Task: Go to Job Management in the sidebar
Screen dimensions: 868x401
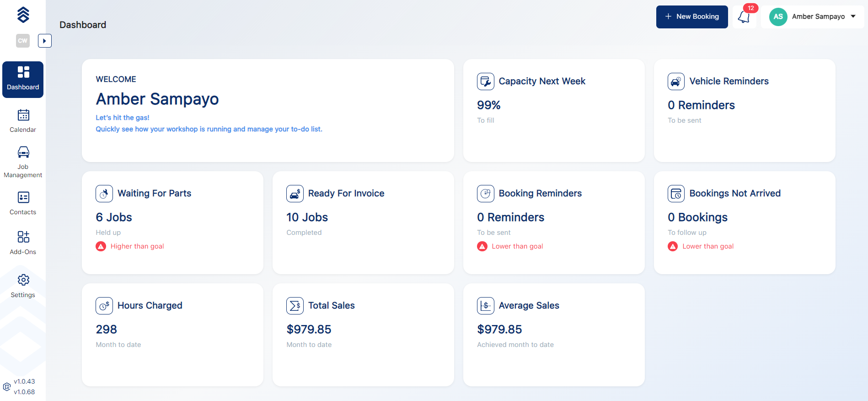Action: 23,162
